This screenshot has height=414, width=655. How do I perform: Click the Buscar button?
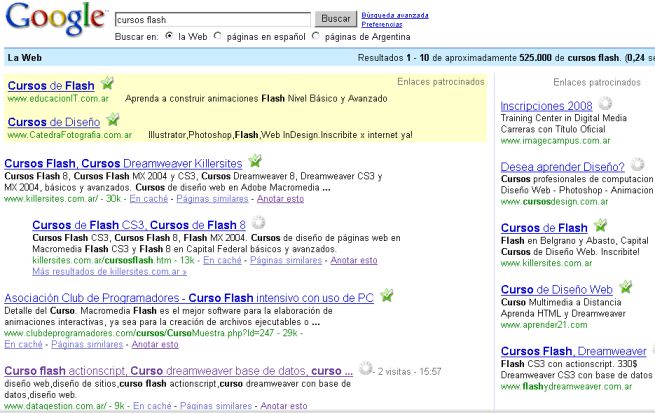(336, 19)
